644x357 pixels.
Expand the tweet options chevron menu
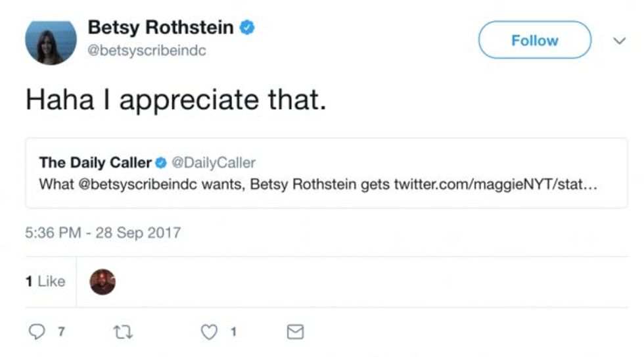[618, 41]
